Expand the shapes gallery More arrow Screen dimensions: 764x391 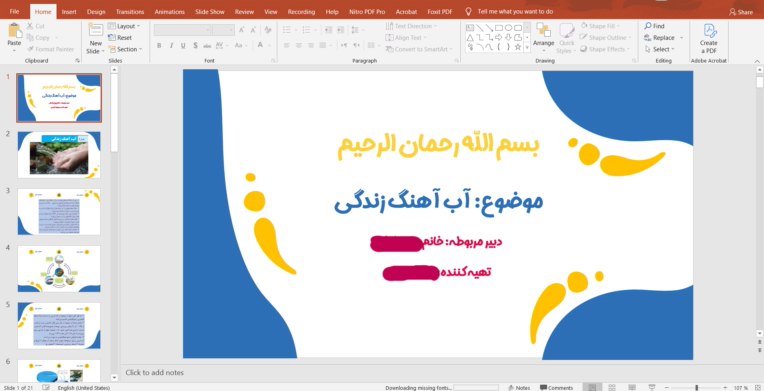tap(527, 48)
